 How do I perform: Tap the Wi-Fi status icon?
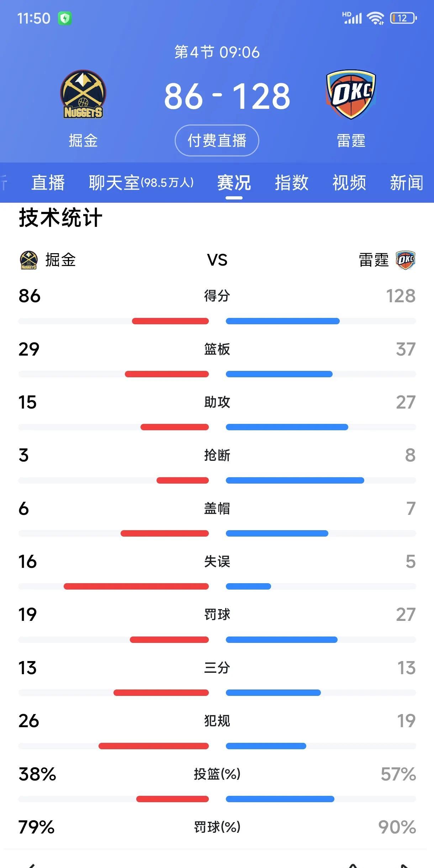coord(376,18)
